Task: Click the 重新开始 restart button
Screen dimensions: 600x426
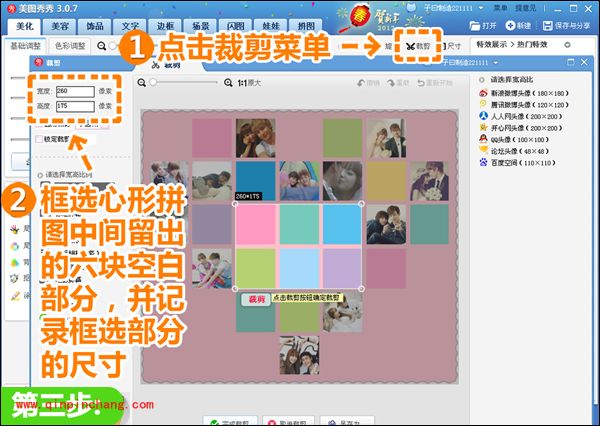Action: tap(435, 83)
